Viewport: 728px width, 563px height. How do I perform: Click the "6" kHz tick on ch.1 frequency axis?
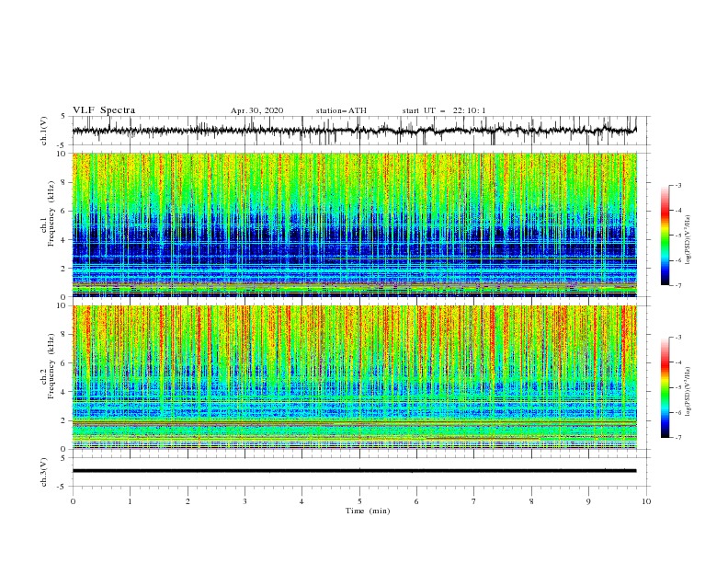[65, 212]
